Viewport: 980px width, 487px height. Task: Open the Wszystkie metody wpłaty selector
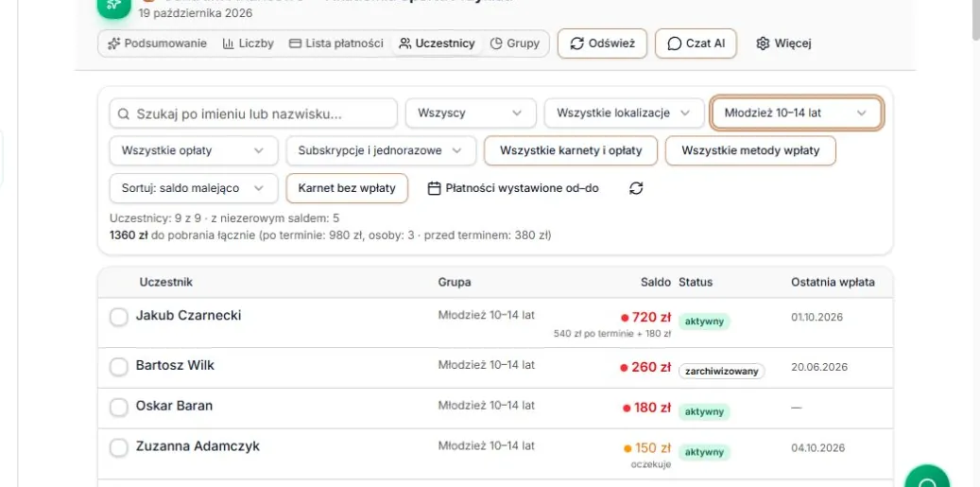click(750, 150)
